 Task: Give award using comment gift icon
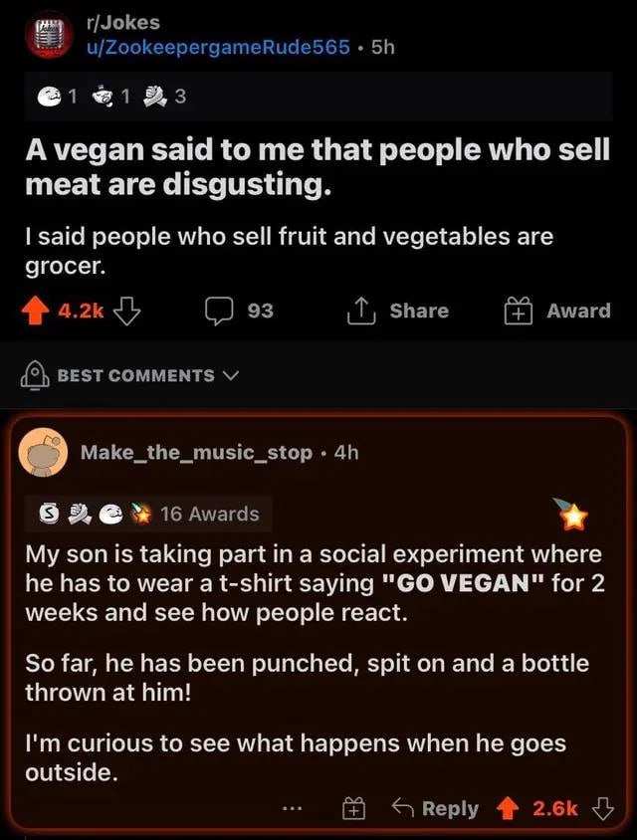point(353,809)
